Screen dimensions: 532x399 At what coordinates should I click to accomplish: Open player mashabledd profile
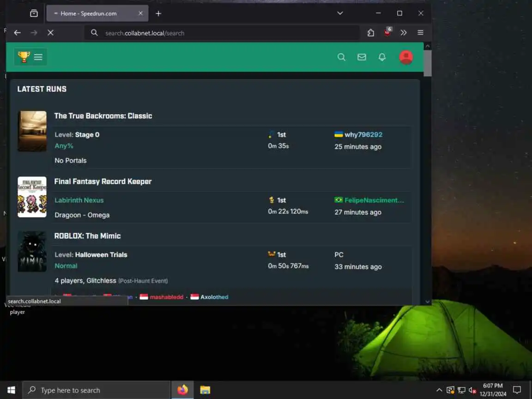click(167, 297)
